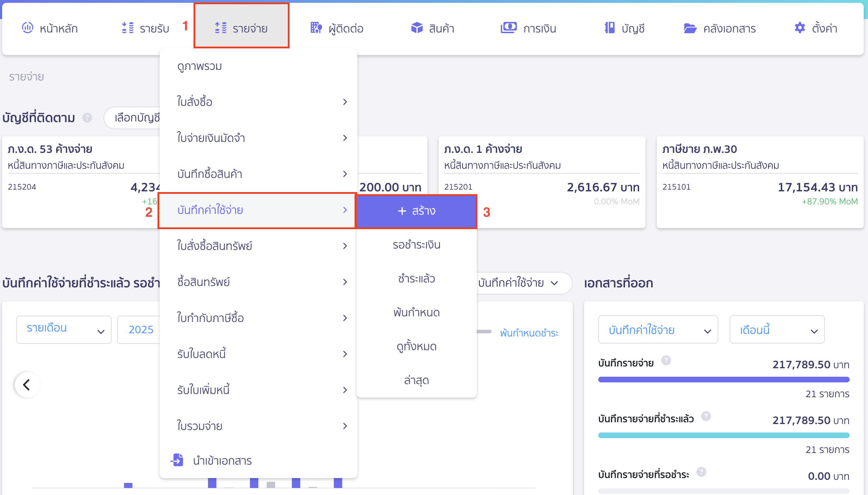The image size is (868, 495).
Task: Expand the รับใบลดหนี้ submenu arrow
Action: coord(345,354)
